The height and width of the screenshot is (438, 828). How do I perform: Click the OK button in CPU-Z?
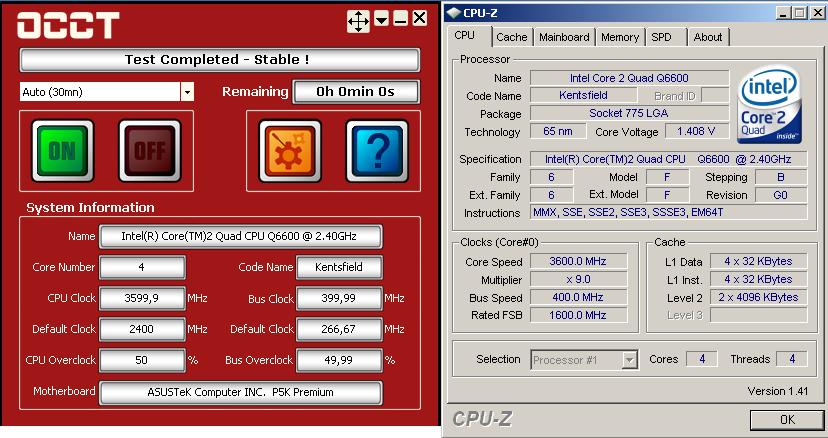[x=787, y=420]
